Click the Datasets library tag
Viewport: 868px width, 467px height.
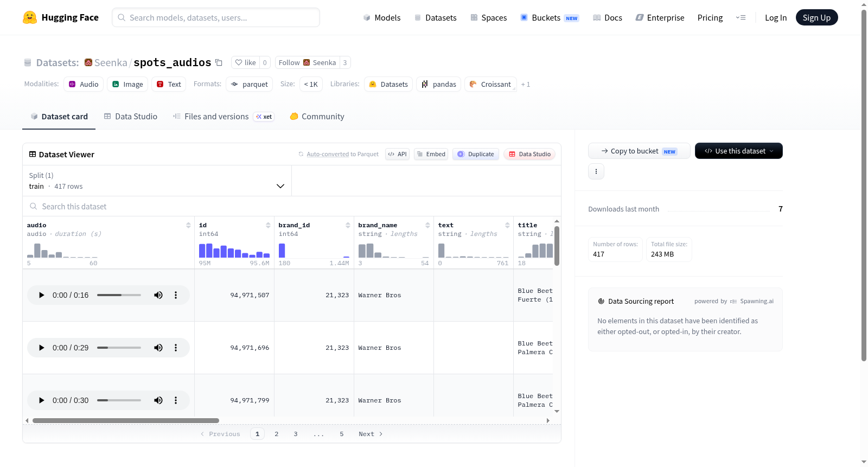pyautogui.click(x=388, y=84)
